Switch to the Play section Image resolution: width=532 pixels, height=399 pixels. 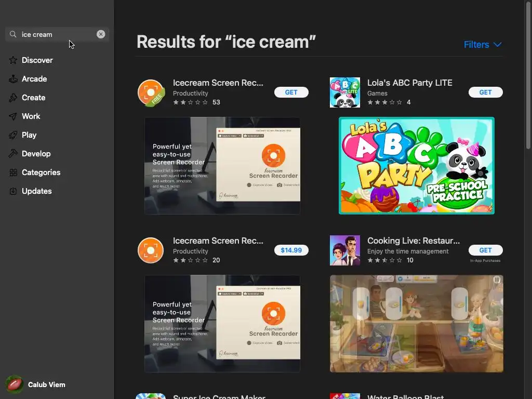29,135
